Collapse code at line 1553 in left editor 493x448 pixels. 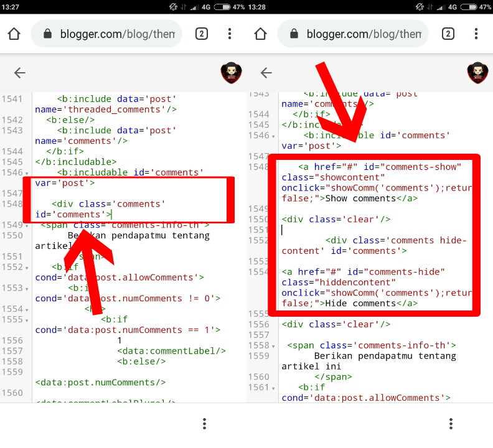point(27,289)
